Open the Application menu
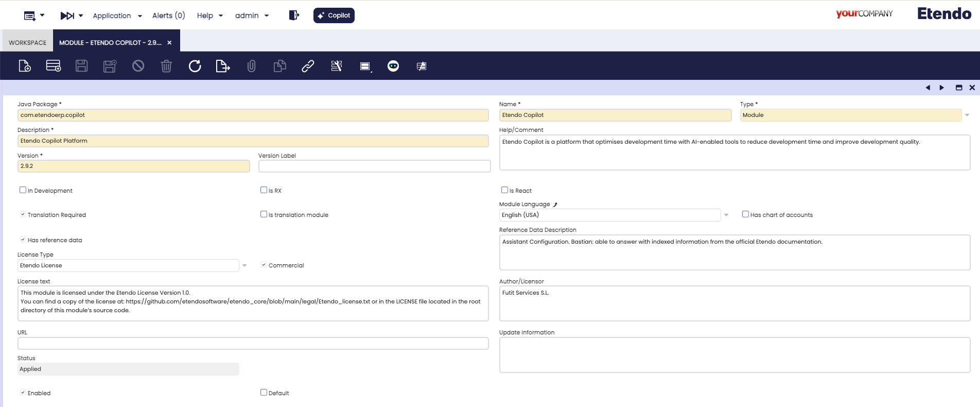Image resolution: width=980 pixels, height=407 pixels. [x=117, y=15]
